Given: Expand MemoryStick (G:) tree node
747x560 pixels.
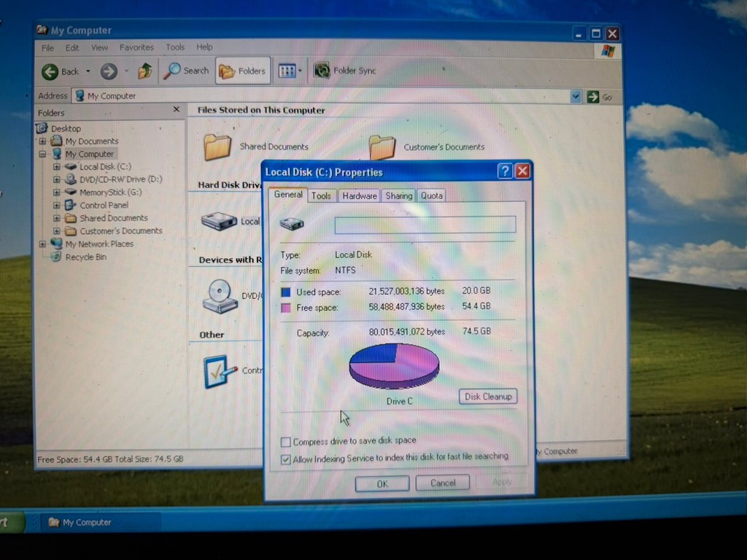Looking at the screenshot, I should 56,192.
